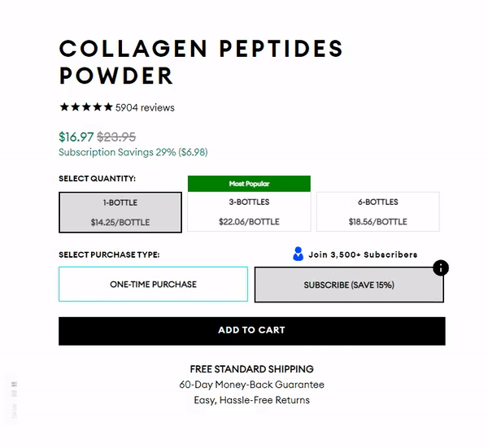Select One-Time Purchase type
The image size is (488, 448).
point(153,285)
